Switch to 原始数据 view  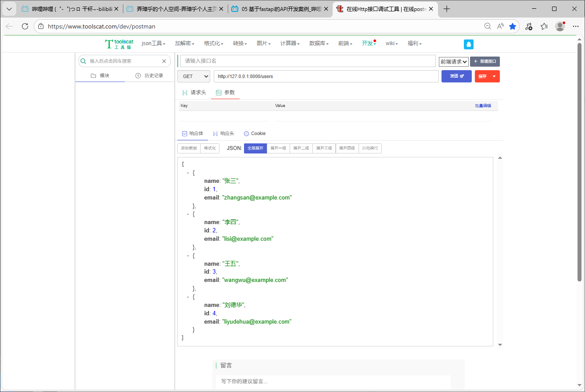189,148
